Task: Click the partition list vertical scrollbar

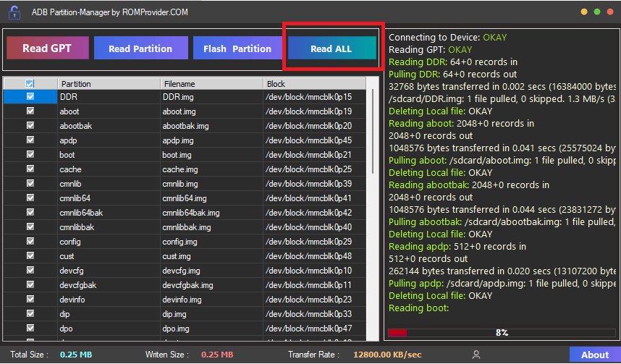Action: click(x=372, y=131)
